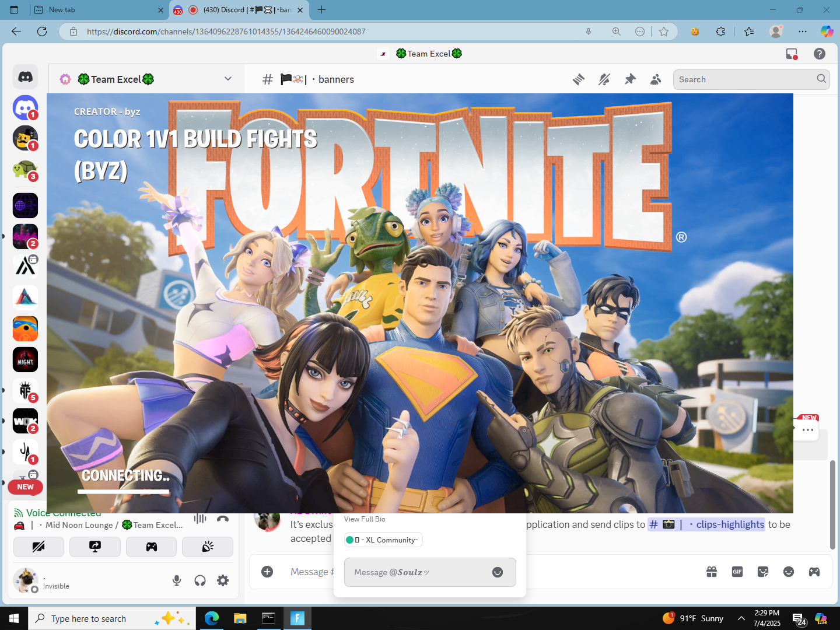840x630 pixels.
Task: Follow the clips-highlights channel link
Action: pyautogui.click(x=706, y=524)
